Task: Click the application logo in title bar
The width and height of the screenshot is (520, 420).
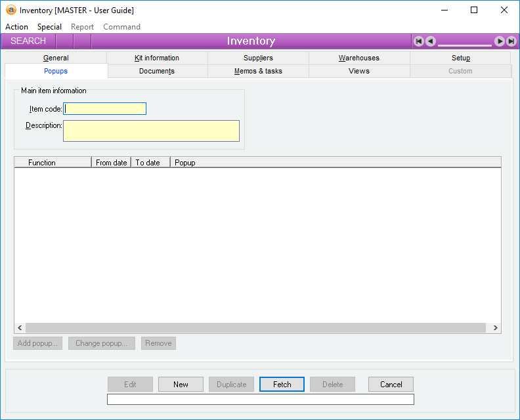Action: click(x=11, y=10)
